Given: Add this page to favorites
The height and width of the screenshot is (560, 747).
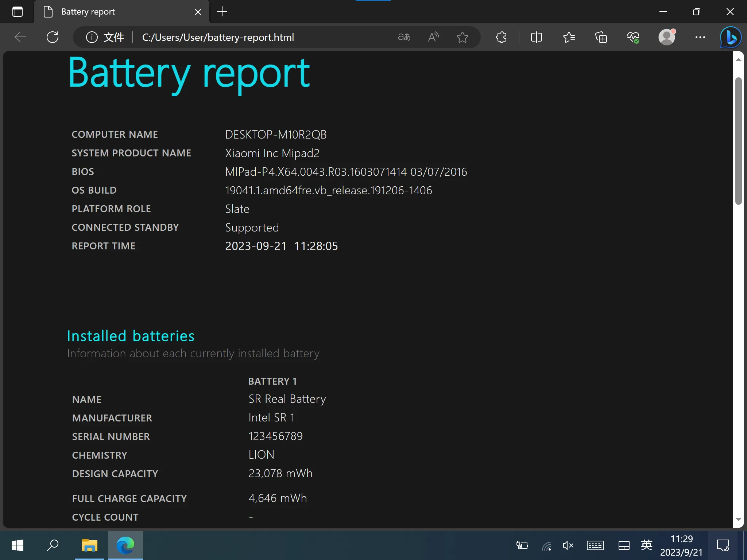Looking at the screenshot, I should pos(462,37).
